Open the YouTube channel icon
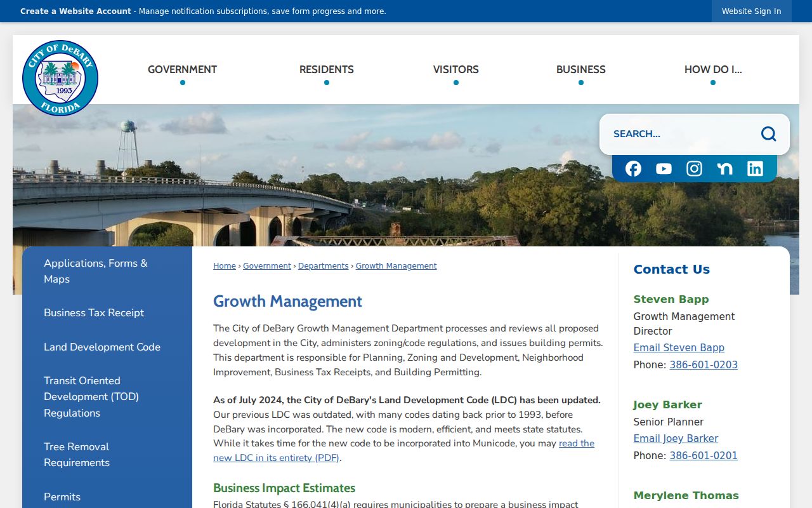This screenshot has width=812, height=508. (664, 168)
